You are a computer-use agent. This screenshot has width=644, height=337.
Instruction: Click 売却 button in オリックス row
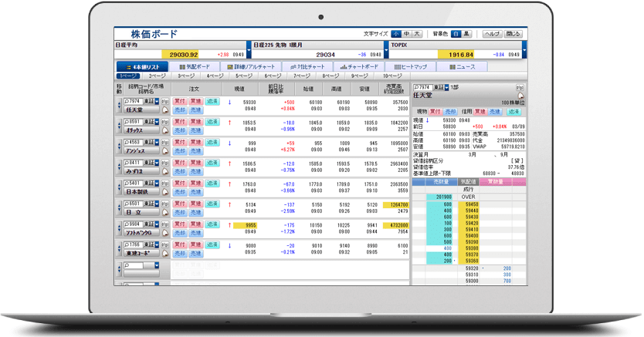(x=180, y=130)
